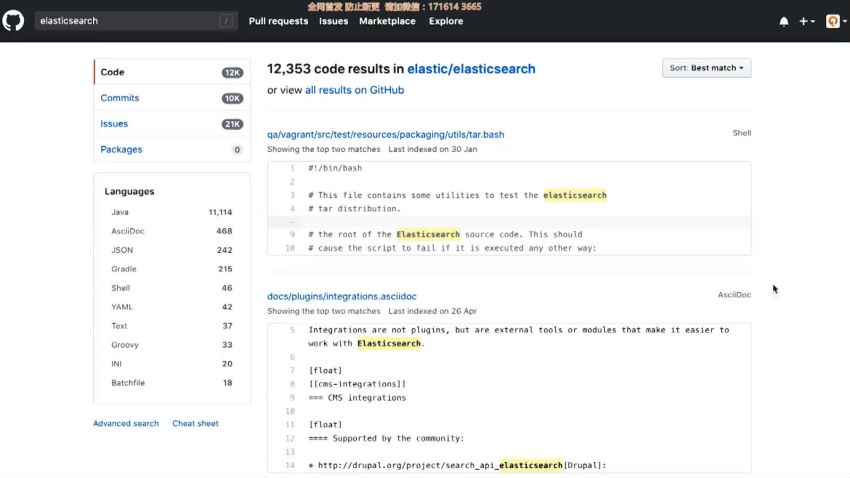
Task: Open the Sort: Best match dropdown
Action: (x=706, y=68)
